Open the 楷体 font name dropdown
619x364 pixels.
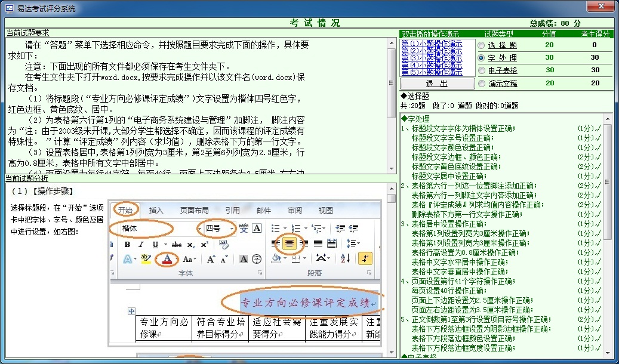199,229
